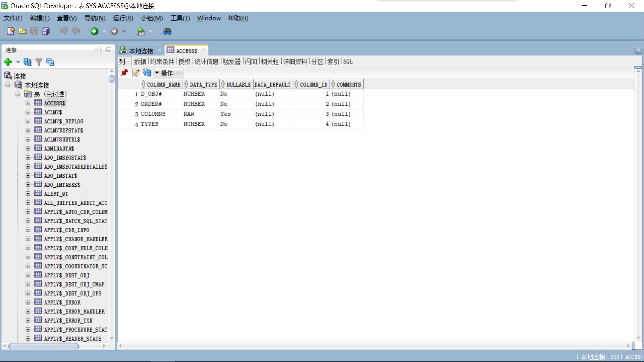This screenshot has width=644, height=362.
Task: Collapse the 表 (已过滤) tables node
Action: tap(18, 94)
